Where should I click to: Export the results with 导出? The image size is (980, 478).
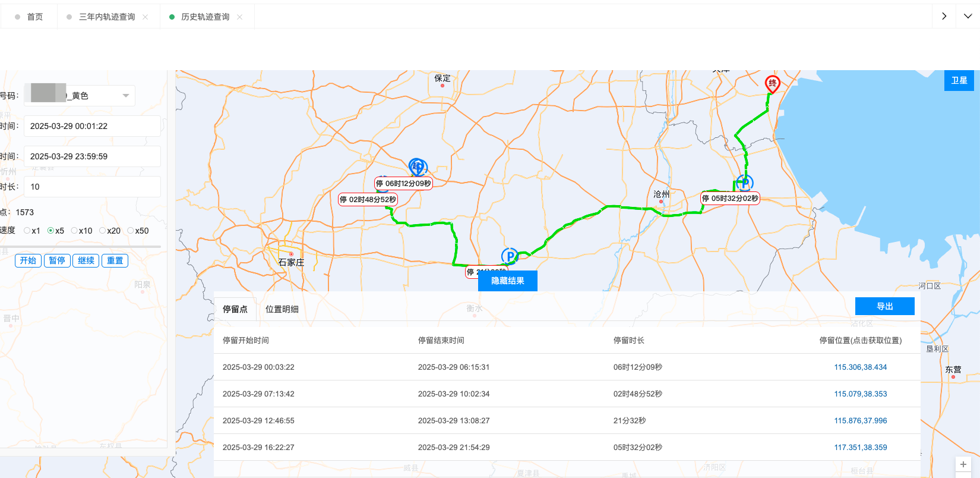(885, 306)
